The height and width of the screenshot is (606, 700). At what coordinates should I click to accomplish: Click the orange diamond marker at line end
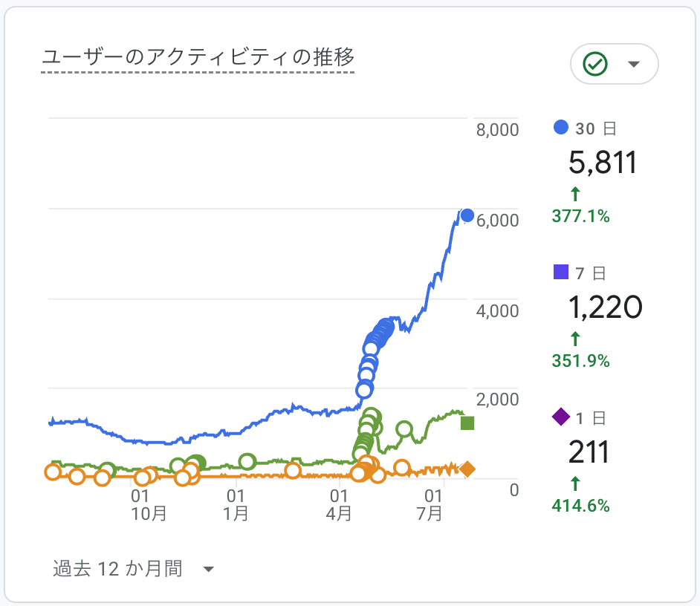pos(466,469)
